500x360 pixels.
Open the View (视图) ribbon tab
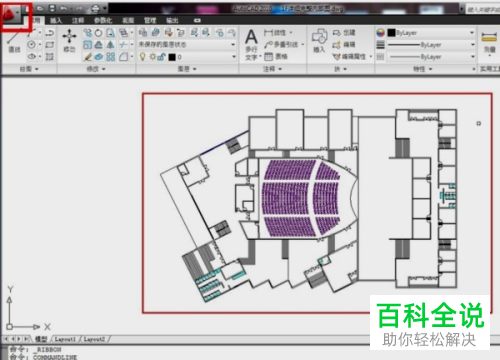[x=128, y=20]
